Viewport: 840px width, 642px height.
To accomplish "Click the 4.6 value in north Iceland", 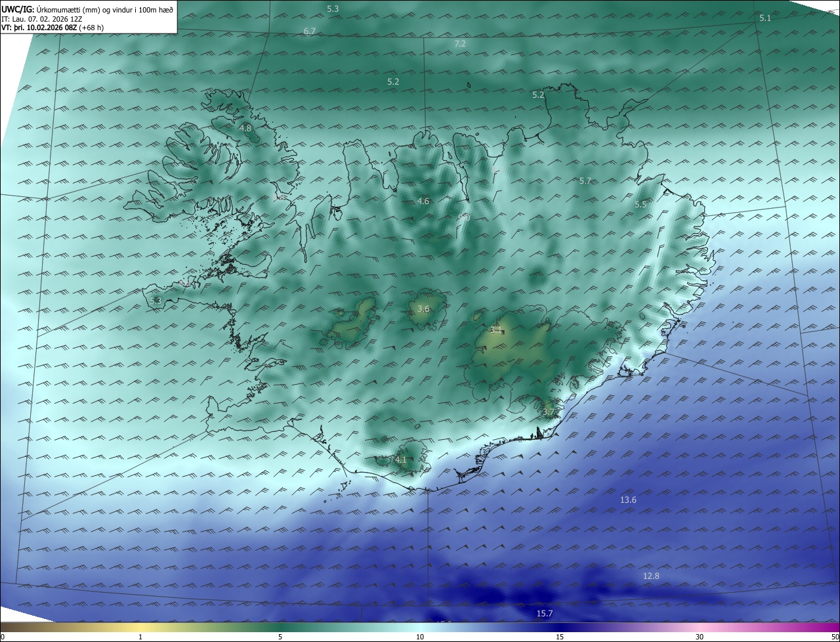I will [423, 201].
